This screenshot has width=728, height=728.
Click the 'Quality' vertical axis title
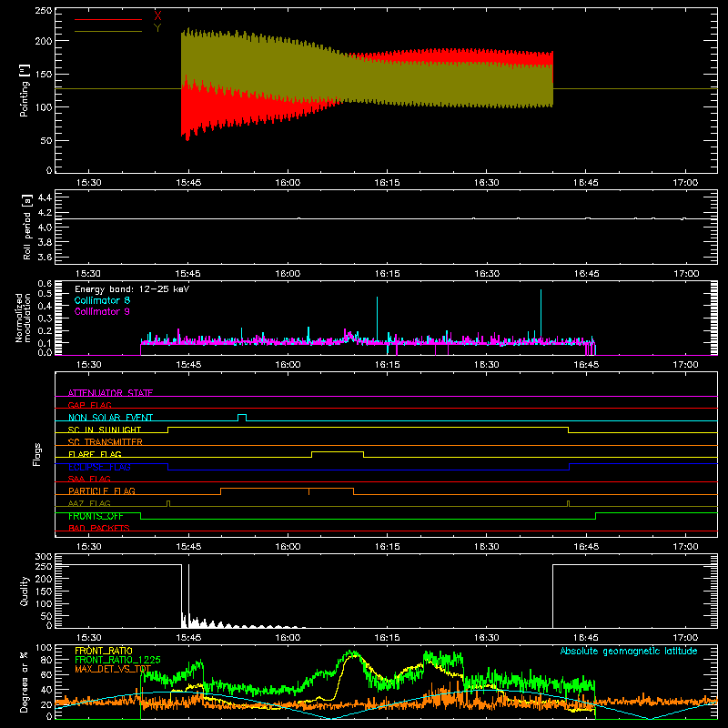click(x=25, y=591)
